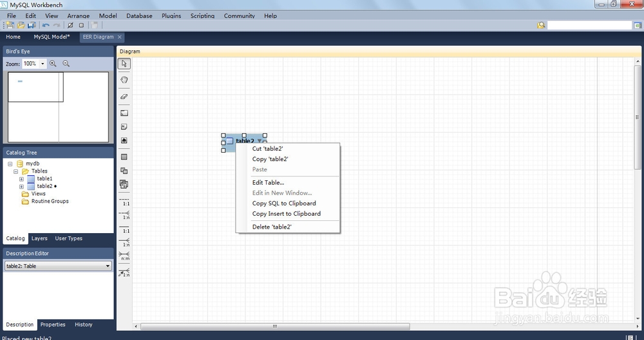Select the eraser tool

click(x=124, y=97)
